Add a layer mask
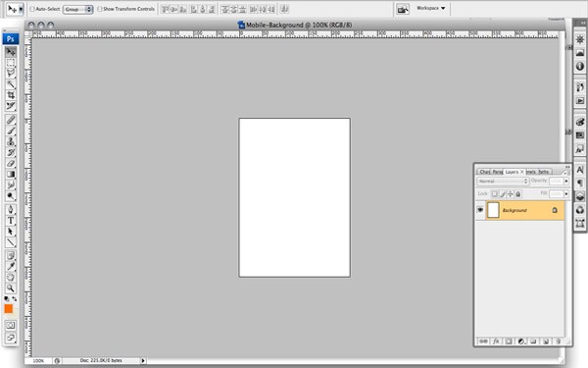 click(509, 342)
